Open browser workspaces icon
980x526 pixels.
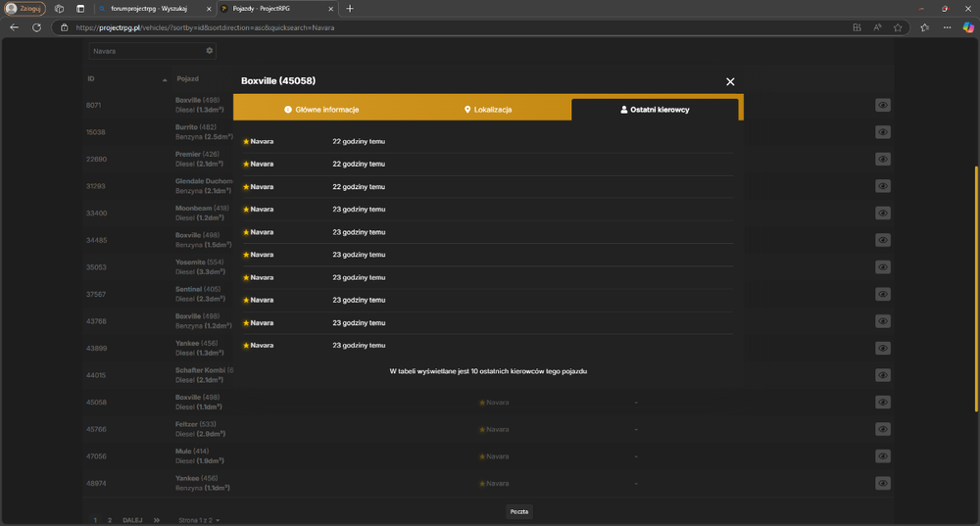point(59,9)
